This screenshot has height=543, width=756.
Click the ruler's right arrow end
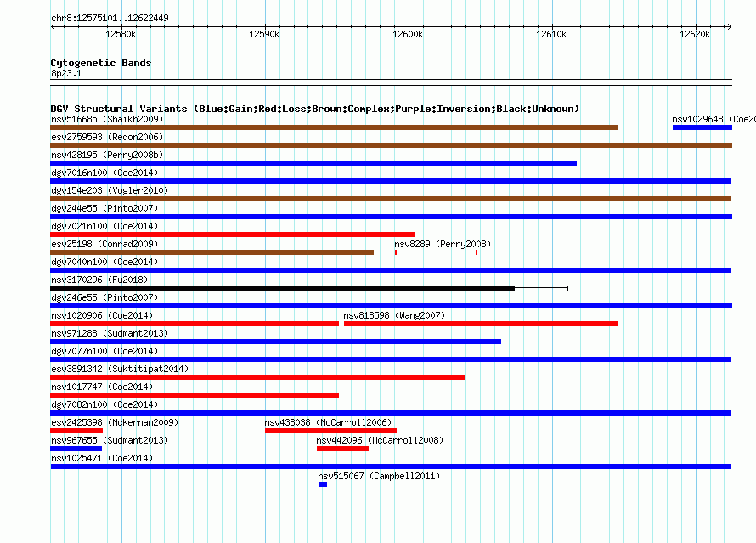(x=729, y=26)
